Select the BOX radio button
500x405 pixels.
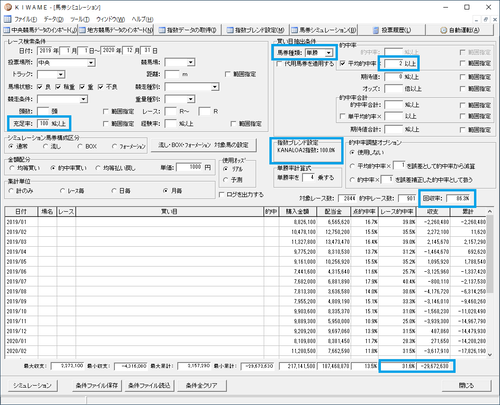pos(80,146)
